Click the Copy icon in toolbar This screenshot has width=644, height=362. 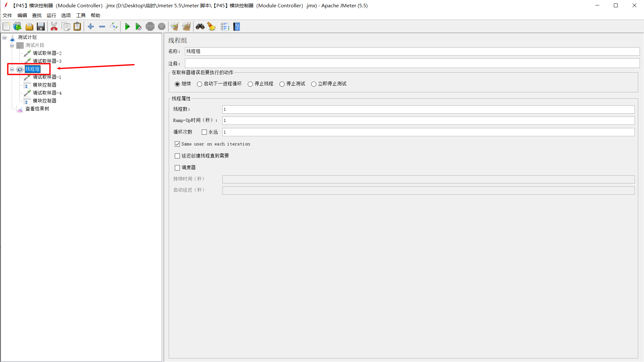click(66, 27)
